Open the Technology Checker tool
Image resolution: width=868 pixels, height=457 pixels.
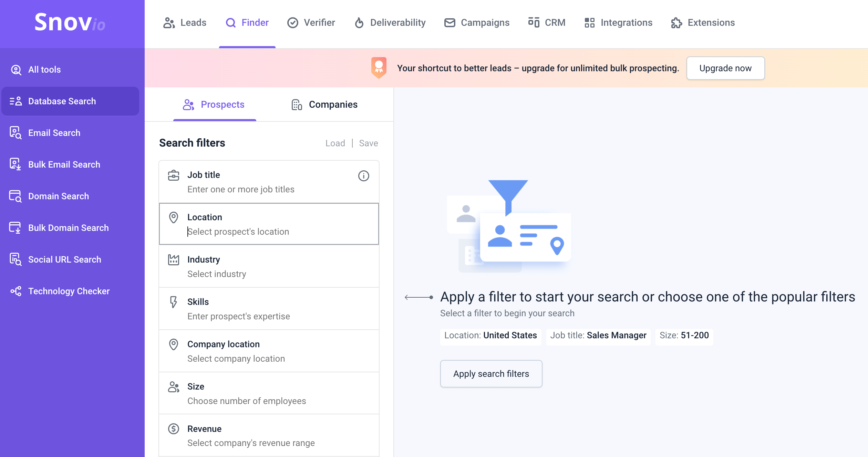(x=69, y=291)
